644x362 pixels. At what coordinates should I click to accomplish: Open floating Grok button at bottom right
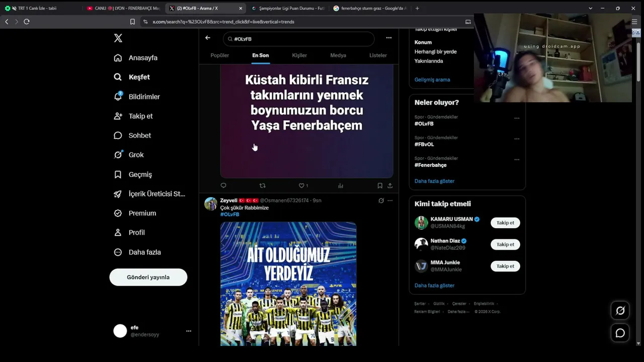pos(620,311)
